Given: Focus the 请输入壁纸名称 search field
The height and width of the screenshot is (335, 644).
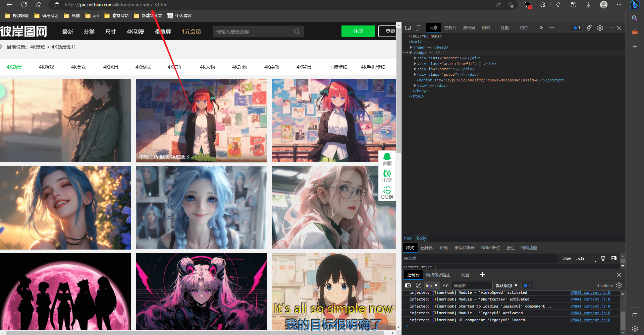Looking at the screenshot, I should 253,31.
